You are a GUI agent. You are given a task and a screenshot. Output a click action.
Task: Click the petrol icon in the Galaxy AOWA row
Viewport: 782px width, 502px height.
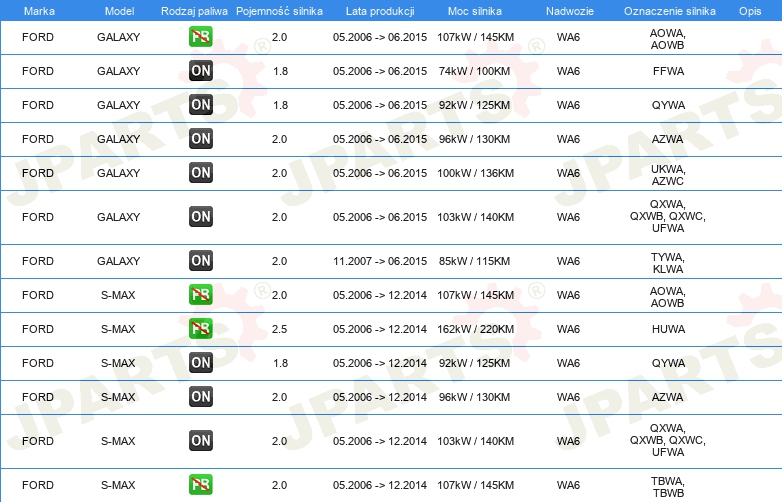[200, 37]
